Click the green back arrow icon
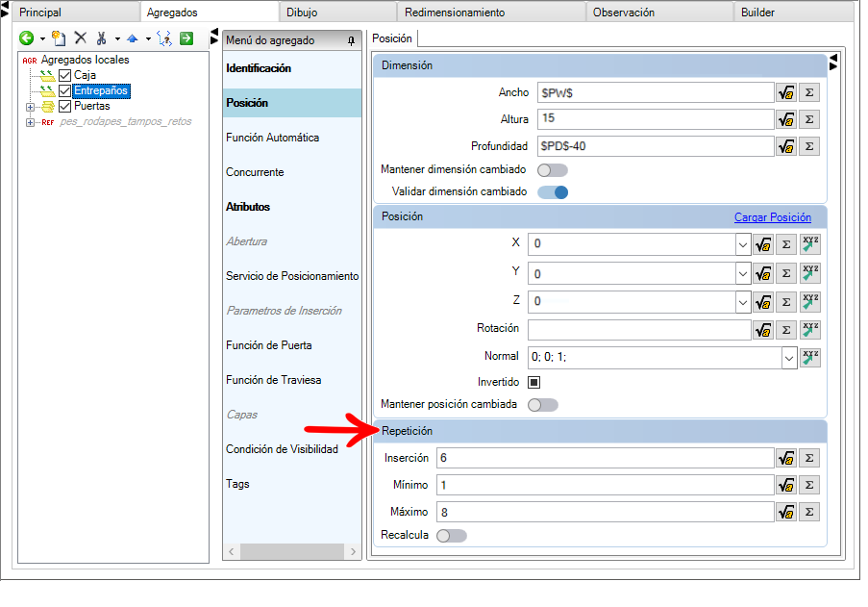Image resolution: width=868 pixels, height=607 pixels. (x=26, y=38)
